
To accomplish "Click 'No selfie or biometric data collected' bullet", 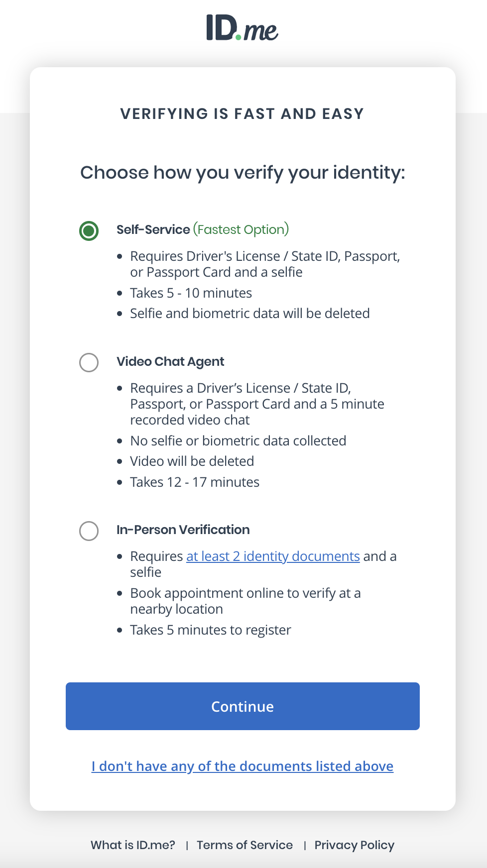I will (x=238, y=440).
